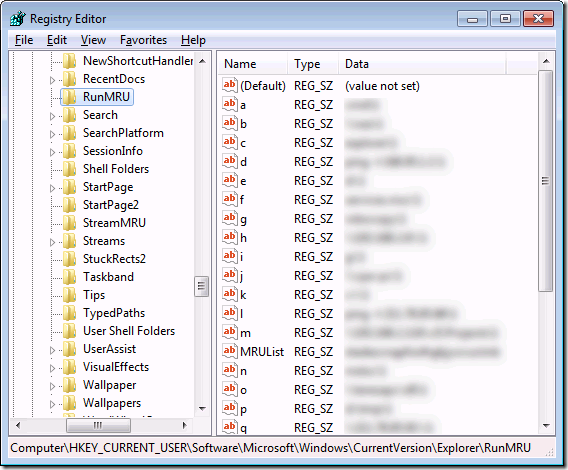Image resolution: width=568 pixels, height=470 pixels.
Task: Expand the VisualEffects key
Action: pos(52,368)
